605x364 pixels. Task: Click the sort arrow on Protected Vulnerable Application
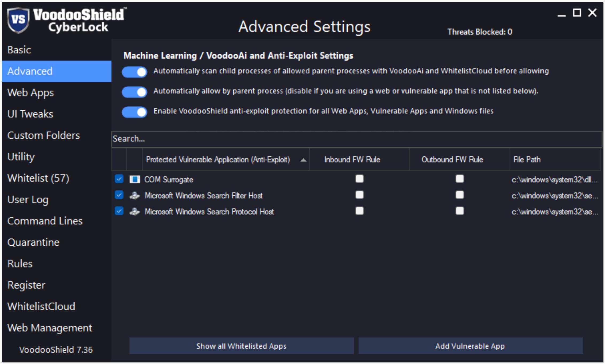coord(303,160)
